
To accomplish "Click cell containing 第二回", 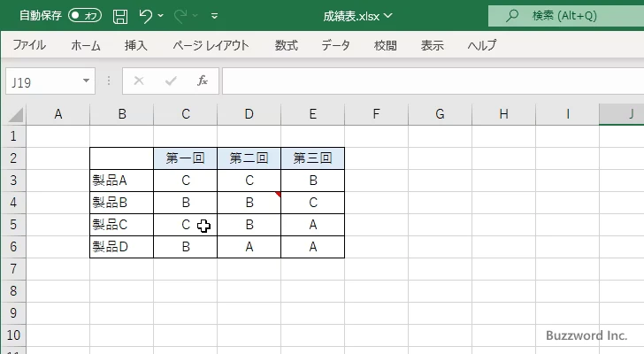I will pyautogui.click(x=249, y=158).
